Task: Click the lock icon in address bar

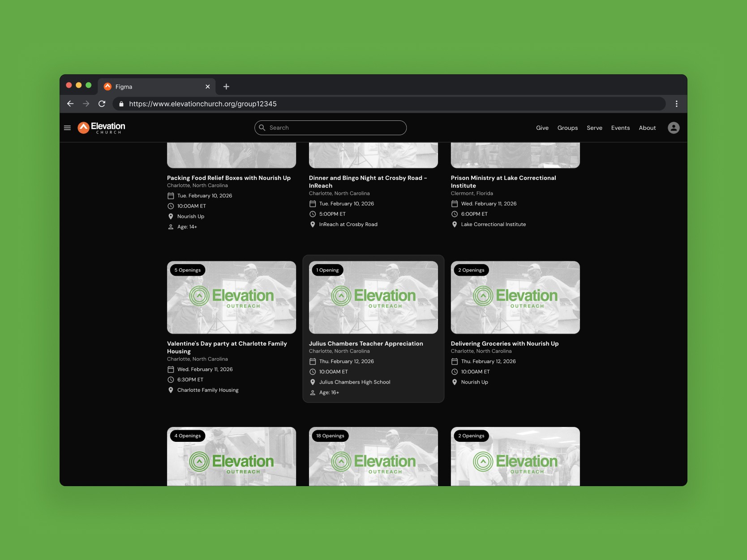Action: [121, 104]
